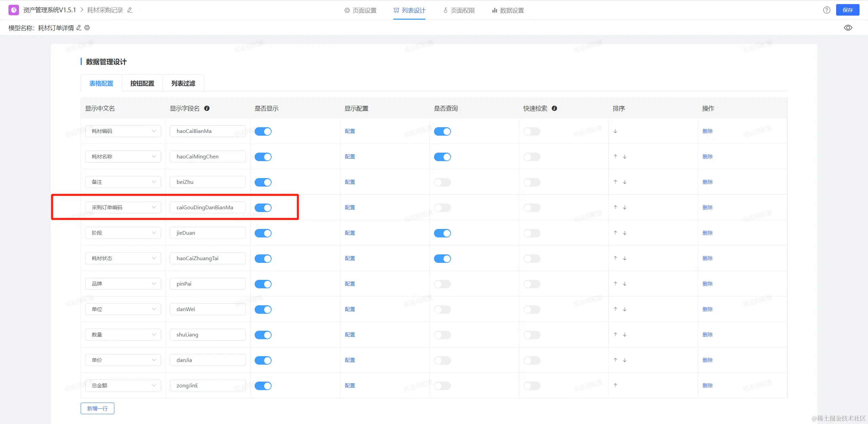Expand the 阶段 display name dropdown
This screenshot has width=868, height=424.
click(x=123, y=233)
